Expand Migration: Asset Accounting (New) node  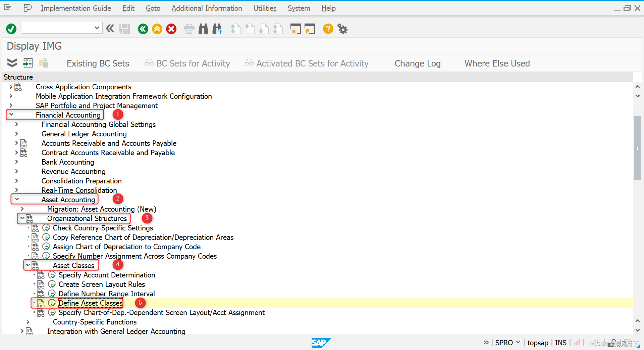(22, 209)
